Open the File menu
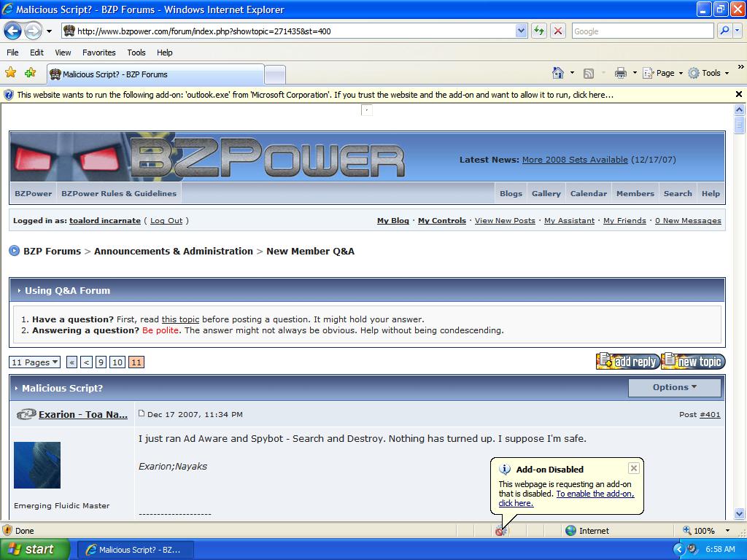 coord(13,52)
